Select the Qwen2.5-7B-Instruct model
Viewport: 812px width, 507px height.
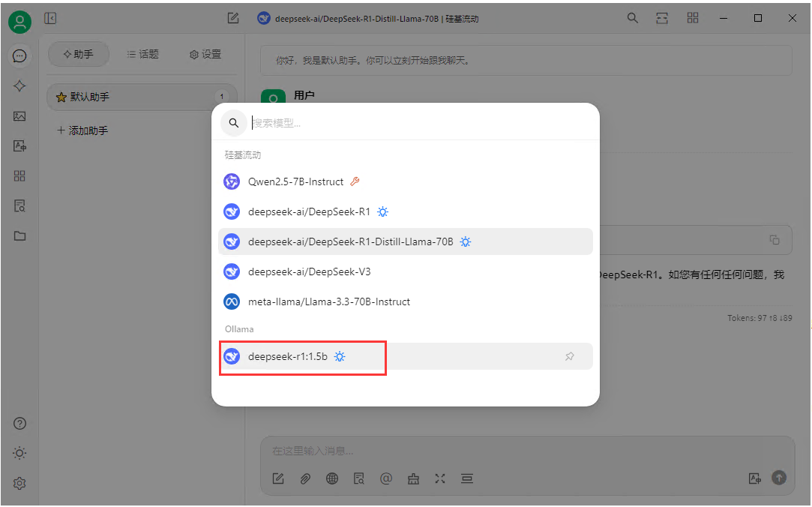406,181
